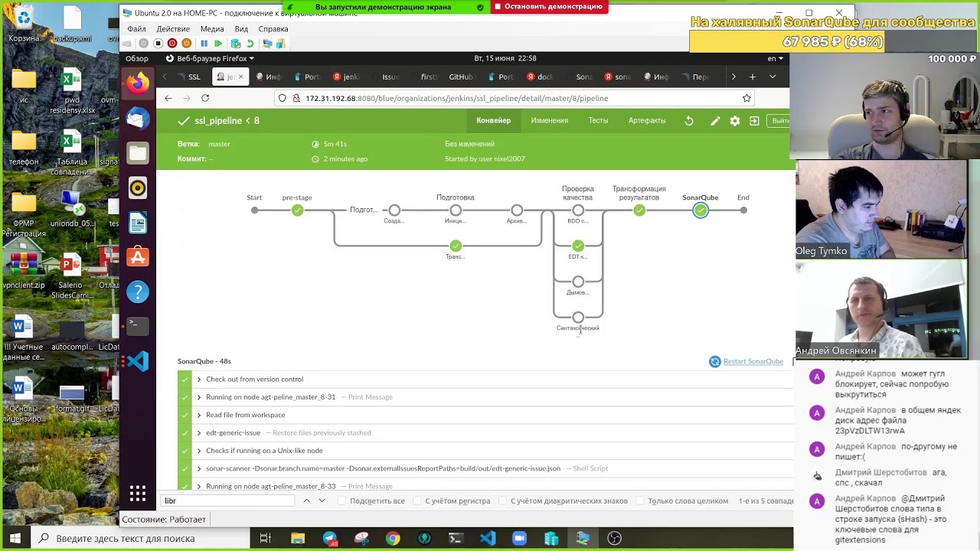980x551 pixels.
Task: Click the find-in-page input containing libr
Action: [227, 500]
